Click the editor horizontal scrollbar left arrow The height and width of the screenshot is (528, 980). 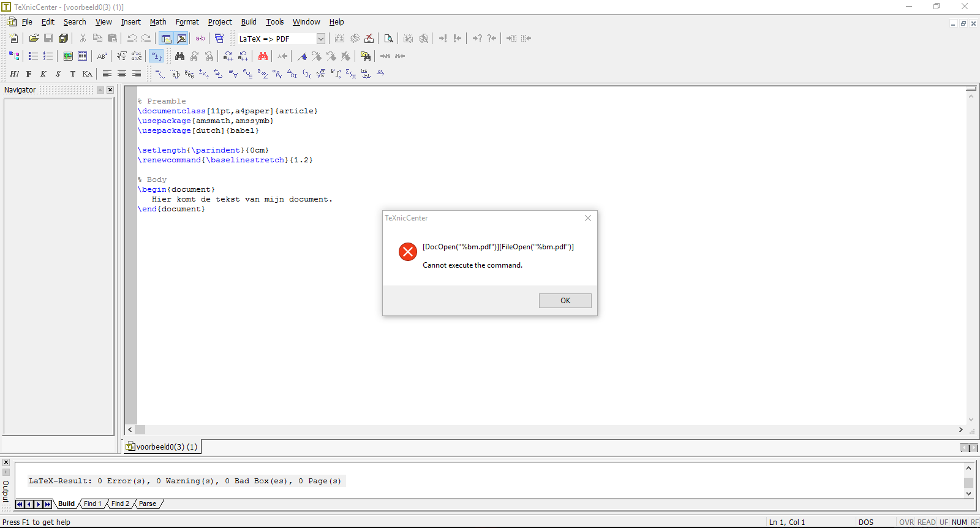point(130,430)
